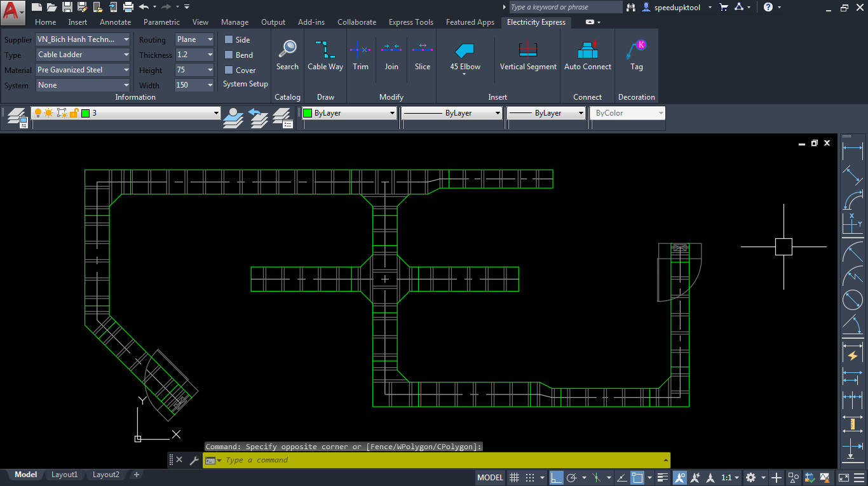Open the Routing dropdown showing Plane

(195, 39)
